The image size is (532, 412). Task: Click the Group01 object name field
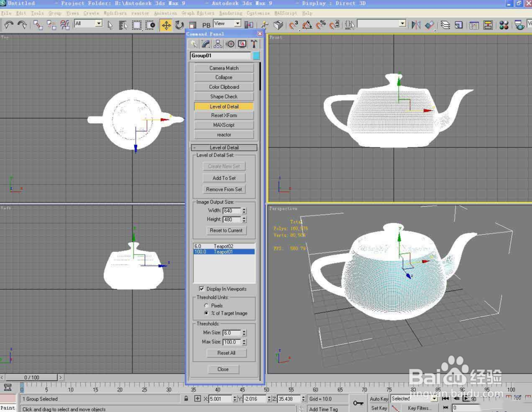[x=220, y=56]
